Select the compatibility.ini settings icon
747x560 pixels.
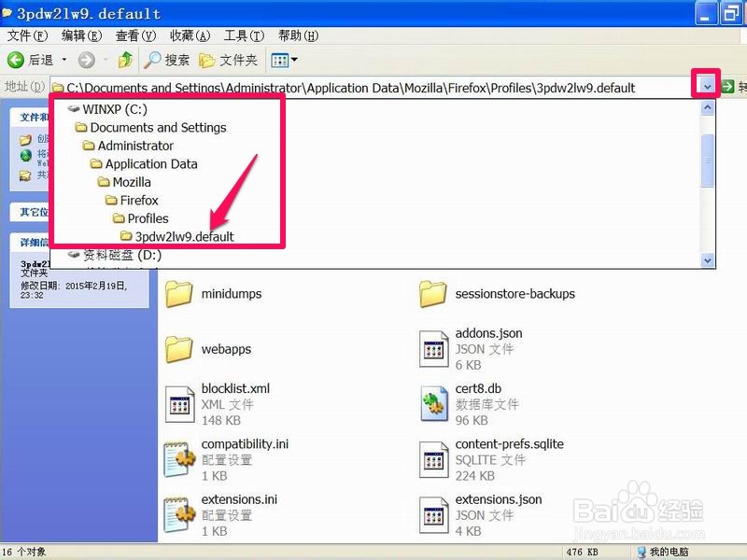coord(179,460)
